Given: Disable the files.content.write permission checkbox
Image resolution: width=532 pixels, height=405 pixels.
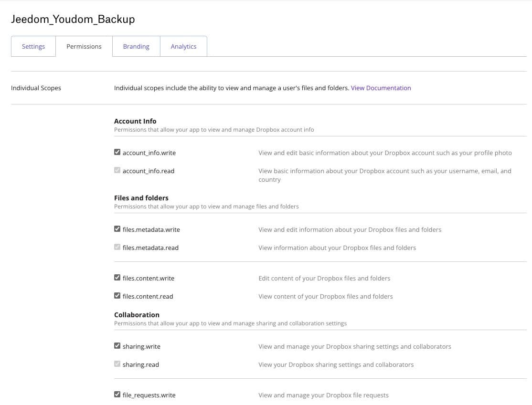Looking at the screenshot, I should 117,278.
